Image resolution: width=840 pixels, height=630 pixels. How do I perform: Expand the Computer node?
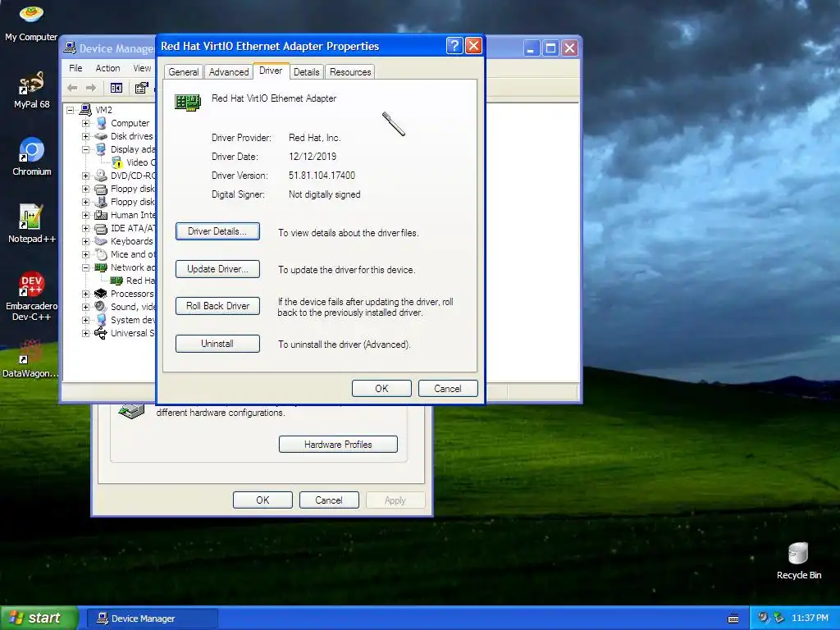coord(85,123)
